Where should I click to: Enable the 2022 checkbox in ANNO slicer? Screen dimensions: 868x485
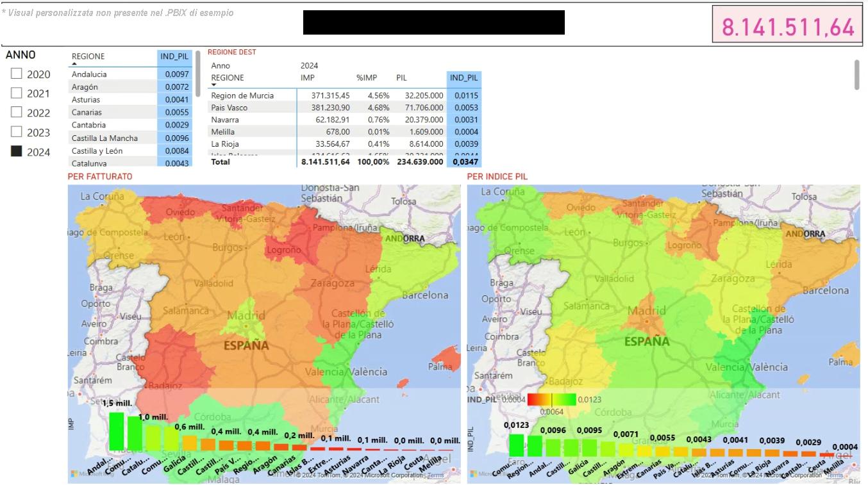click(17, 113)
